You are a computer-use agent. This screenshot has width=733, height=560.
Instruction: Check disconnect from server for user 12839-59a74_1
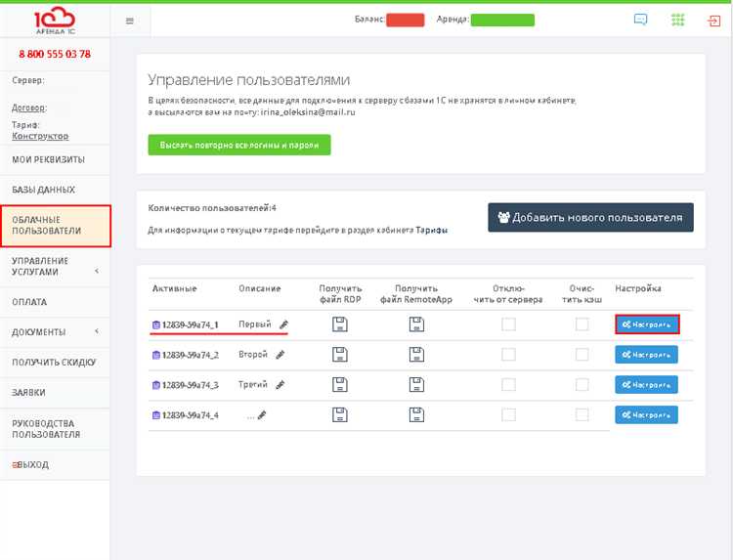508,324
